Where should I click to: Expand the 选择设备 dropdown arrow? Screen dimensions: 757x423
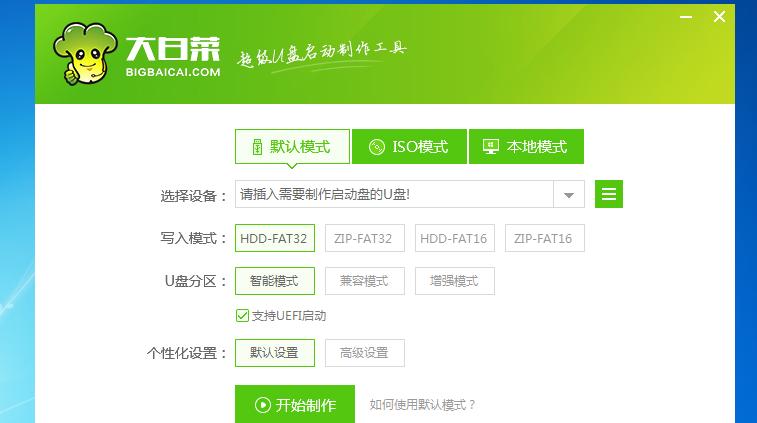(x=569, y=195)
